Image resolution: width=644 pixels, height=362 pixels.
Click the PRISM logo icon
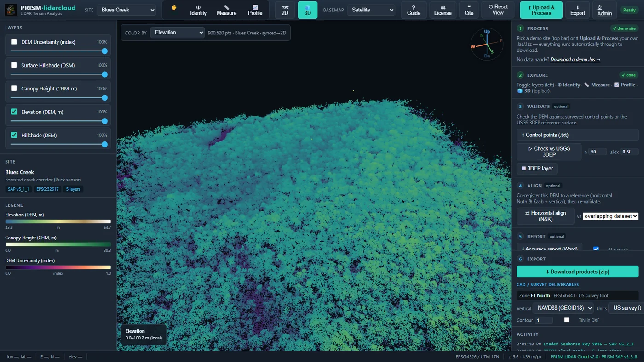[11, 10]
